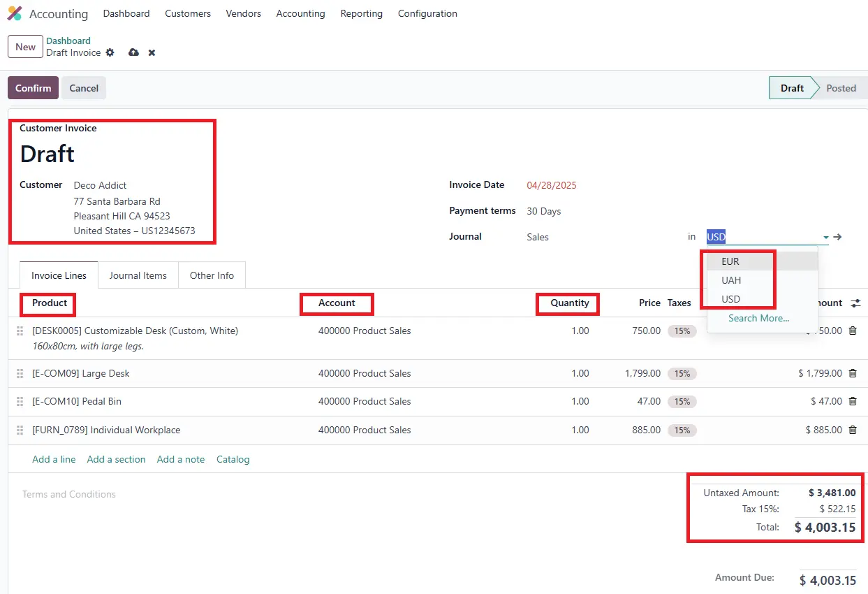The image size is (868, 594).
Task: Open the Customers menu
Action: (188, 13)
